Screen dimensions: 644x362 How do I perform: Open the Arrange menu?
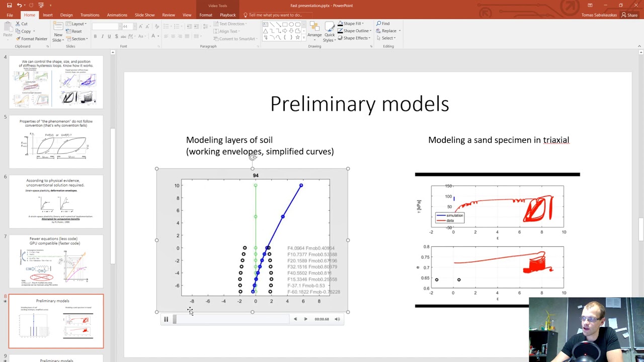tap(314, 31)
